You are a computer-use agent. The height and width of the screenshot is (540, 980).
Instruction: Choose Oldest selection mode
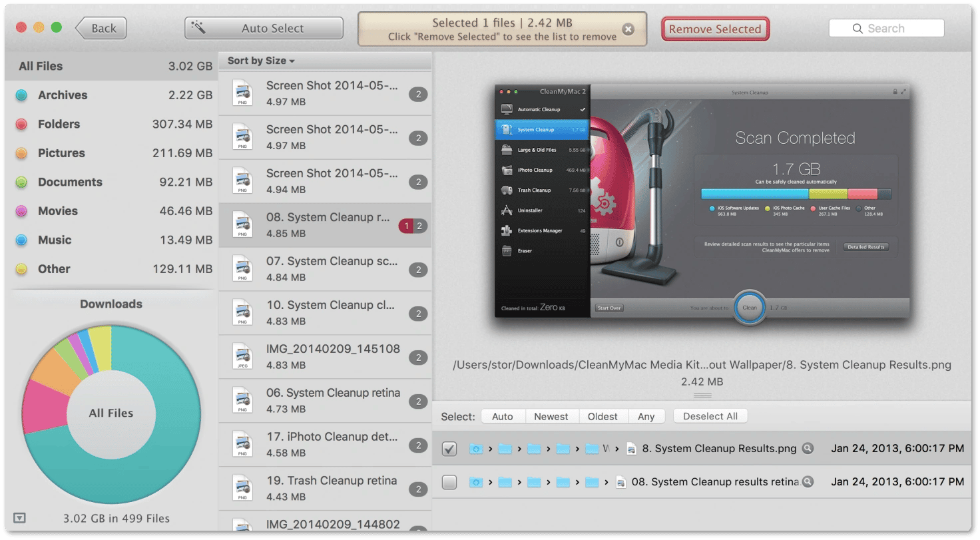603,416
